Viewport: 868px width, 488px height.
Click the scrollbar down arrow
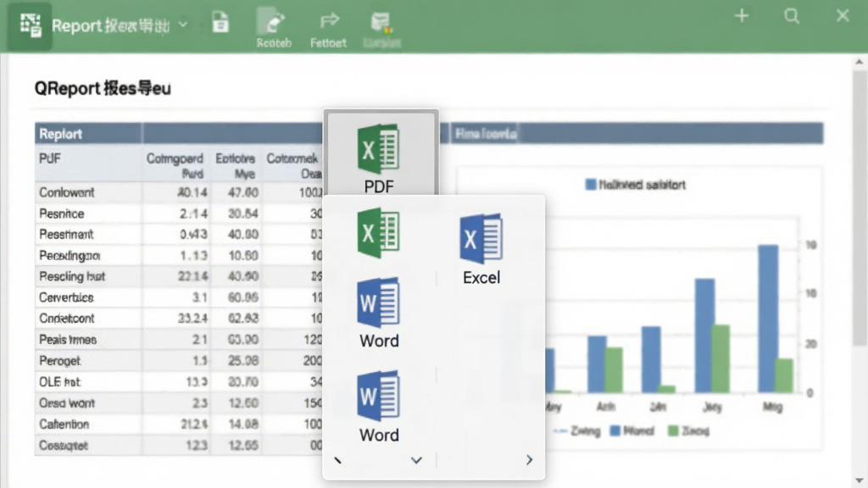tap(860, 480)
